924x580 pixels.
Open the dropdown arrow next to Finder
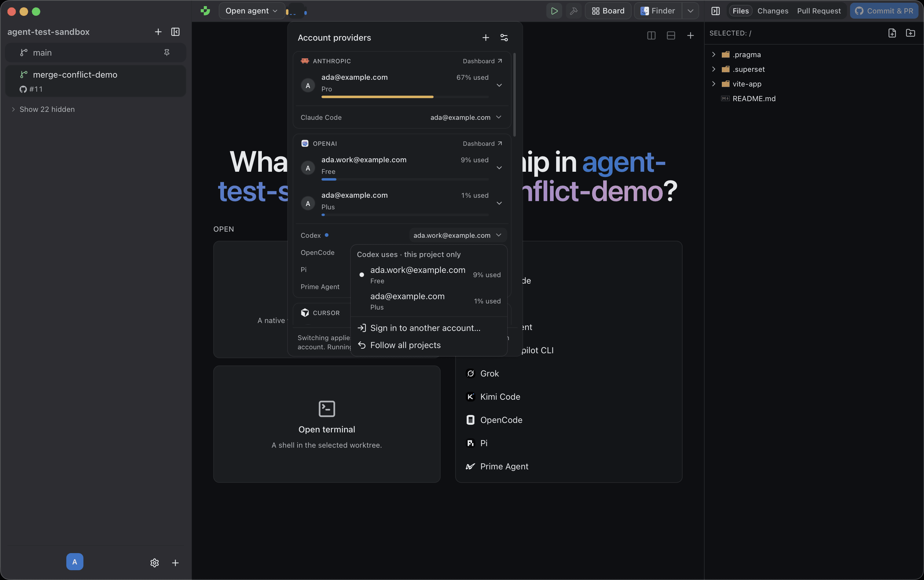pos(690,11)
